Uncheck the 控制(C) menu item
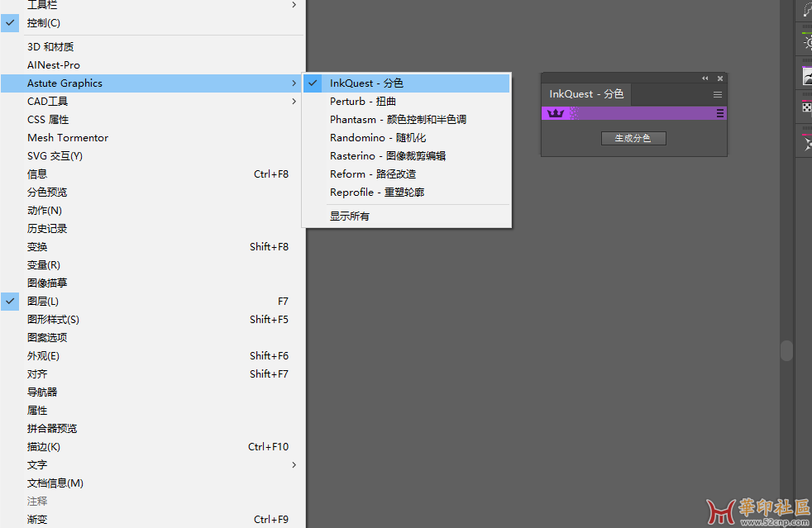 (152, 23)
